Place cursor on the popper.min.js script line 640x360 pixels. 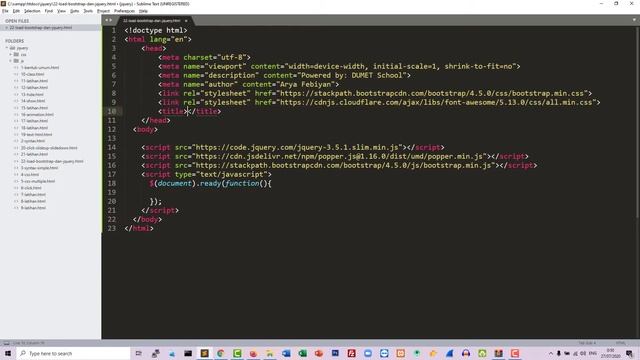point(335,156)
